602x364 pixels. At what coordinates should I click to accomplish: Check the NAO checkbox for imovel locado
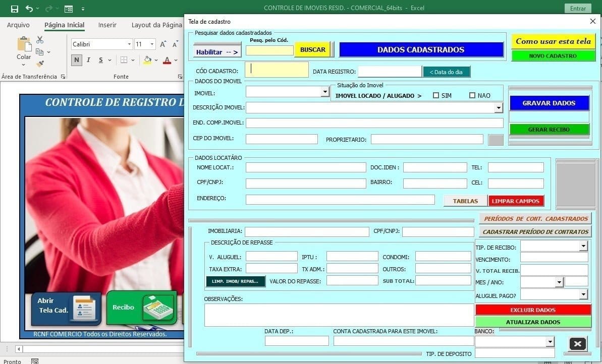pos(472,95)
